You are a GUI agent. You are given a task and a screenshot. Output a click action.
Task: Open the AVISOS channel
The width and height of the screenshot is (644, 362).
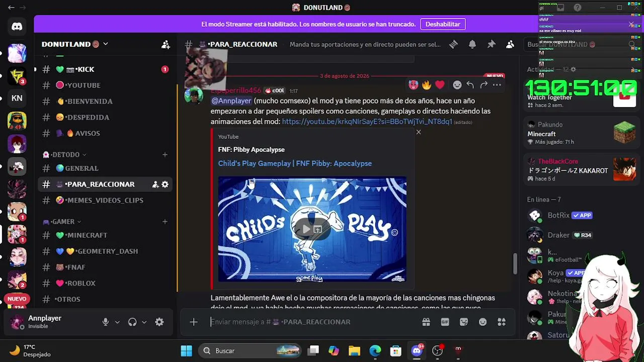click(105, 133)
